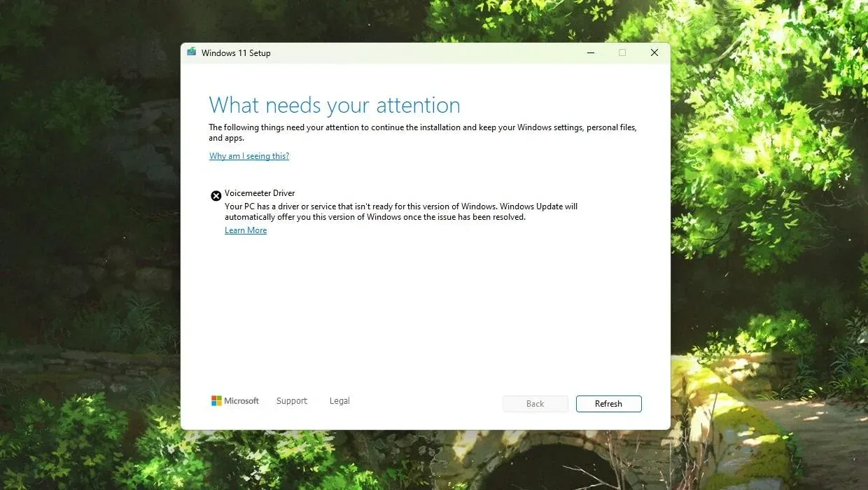Viewport: 868px width, 490px height.
Task: Open the Support link
Action: click(x=292, y=401)
